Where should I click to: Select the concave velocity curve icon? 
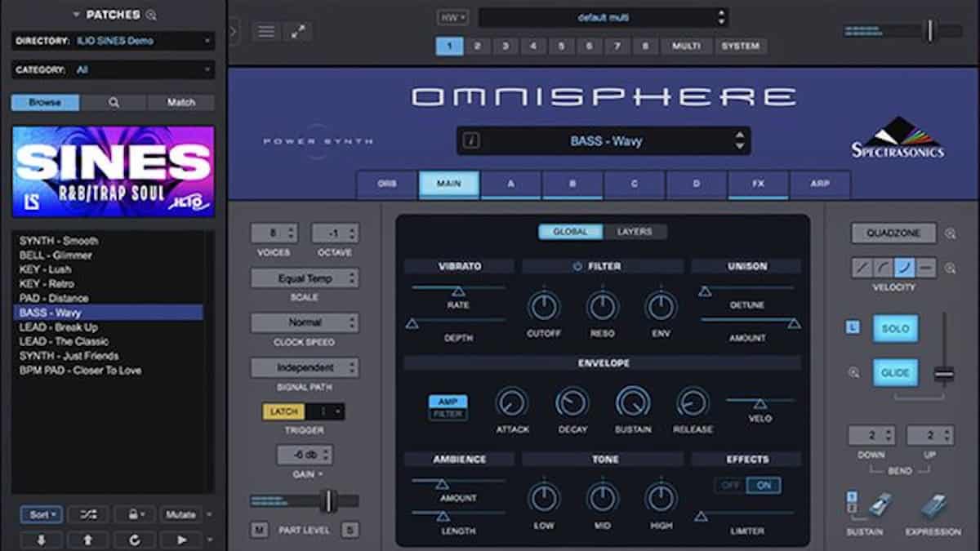pyautogui.click(x=904, y=268)
